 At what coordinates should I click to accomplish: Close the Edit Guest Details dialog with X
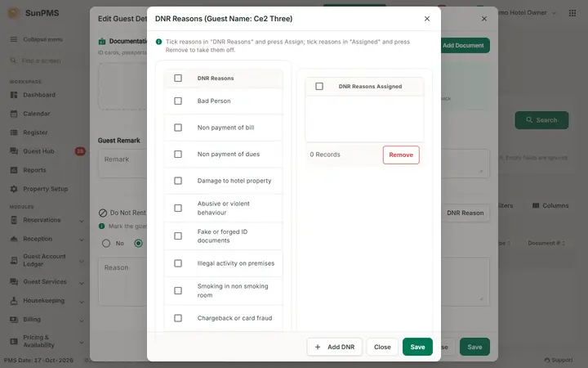click(x=484, y=19)
